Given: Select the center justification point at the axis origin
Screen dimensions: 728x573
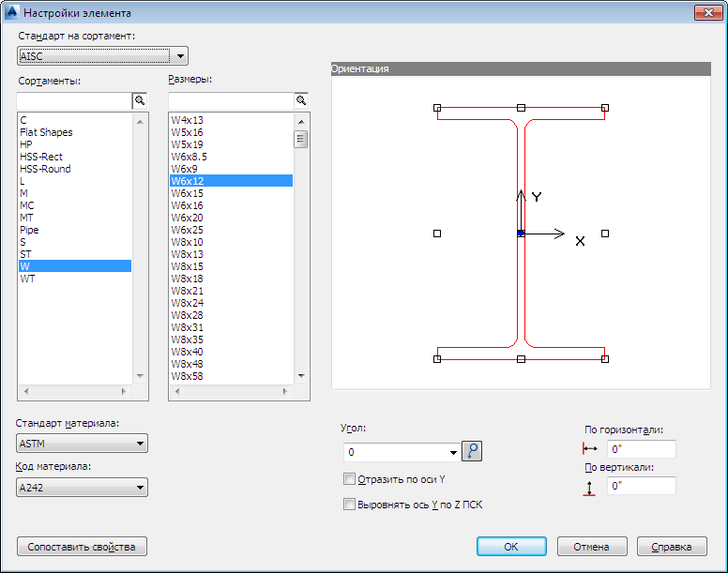Looking at the screenshot, I should click(521, 234).
